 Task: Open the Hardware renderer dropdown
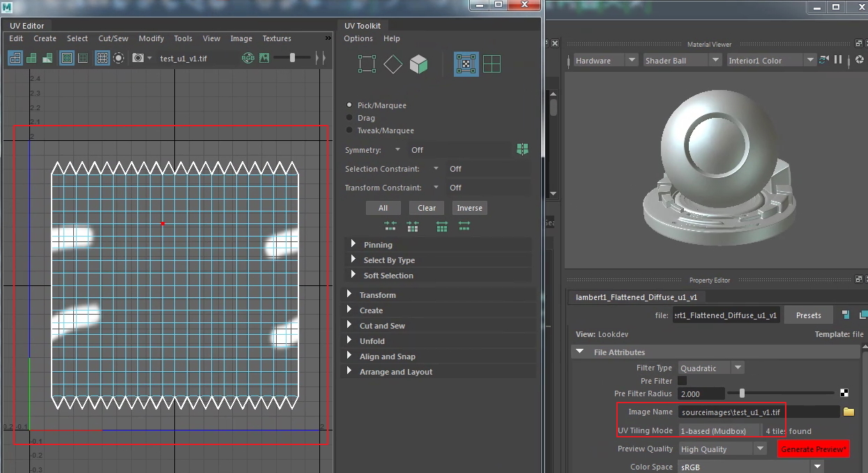(605, 61)
